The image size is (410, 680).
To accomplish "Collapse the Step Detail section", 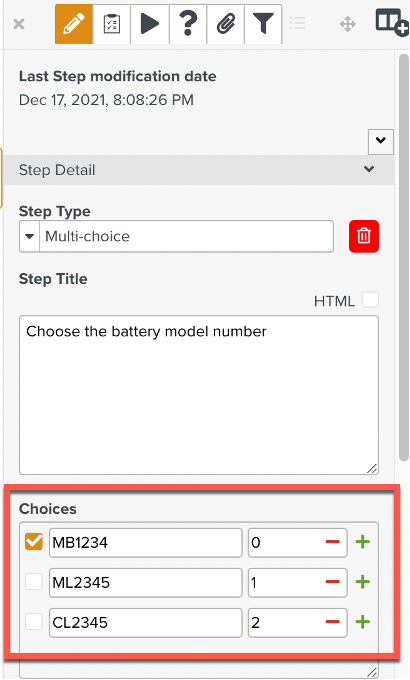I will (369, 169).
